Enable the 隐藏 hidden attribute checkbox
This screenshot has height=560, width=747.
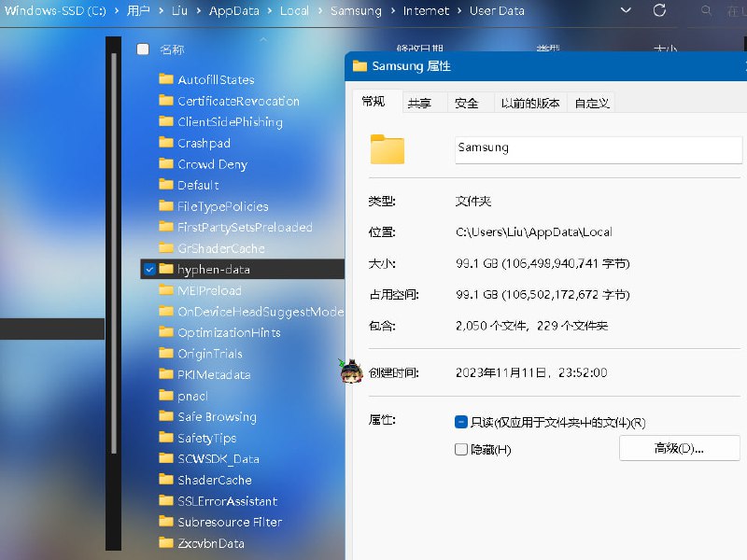coord(461,449)
